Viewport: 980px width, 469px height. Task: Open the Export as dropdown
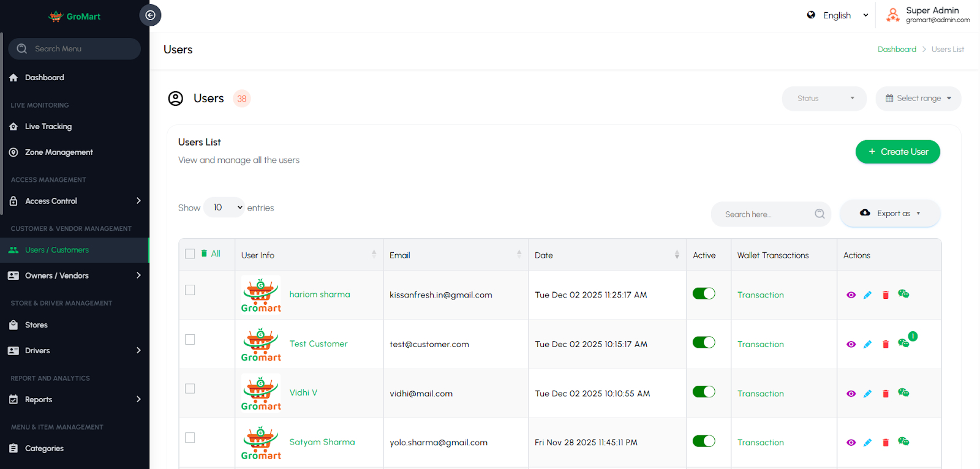[891, 213]
